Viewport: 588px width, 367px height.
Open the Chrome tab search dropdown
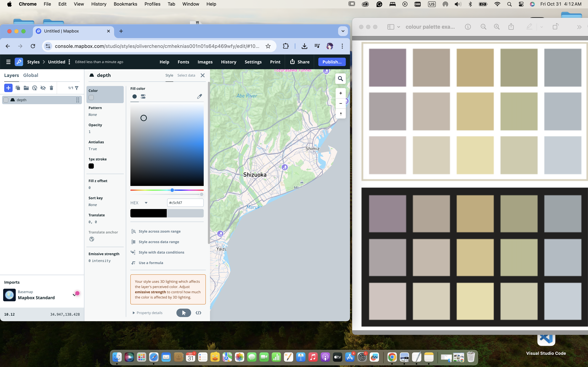coord(343,31)
